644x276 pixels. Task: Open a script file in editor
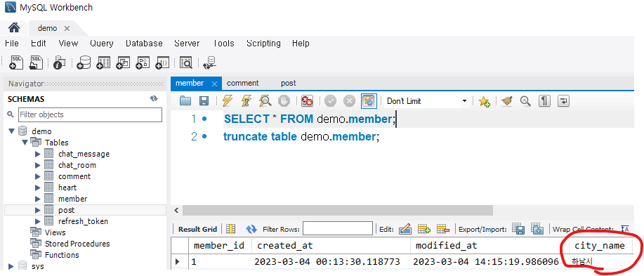coord(185,100)
